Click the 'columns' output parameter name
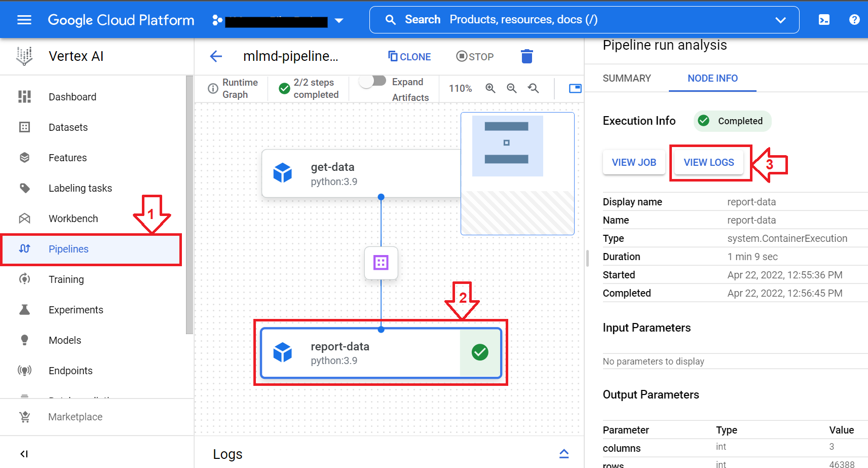The width and height of the screenshot is (868, 468). click(x=622, y=448)
